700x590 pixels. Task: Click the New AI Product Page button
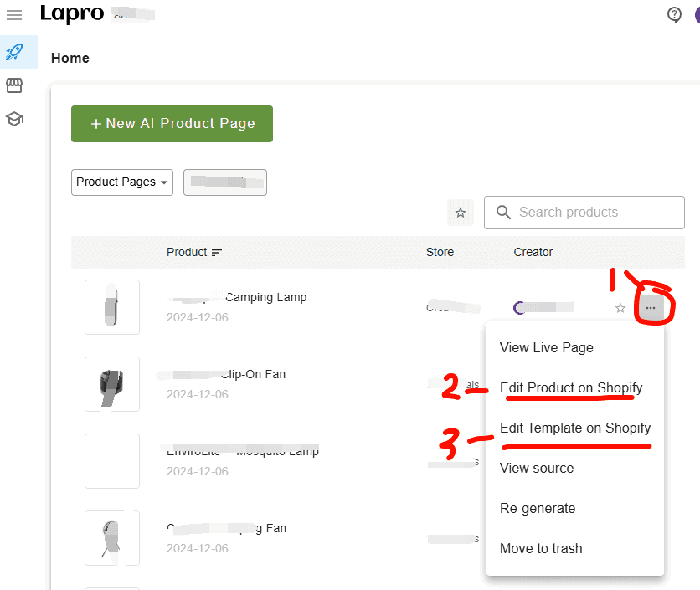pos(171,123)
